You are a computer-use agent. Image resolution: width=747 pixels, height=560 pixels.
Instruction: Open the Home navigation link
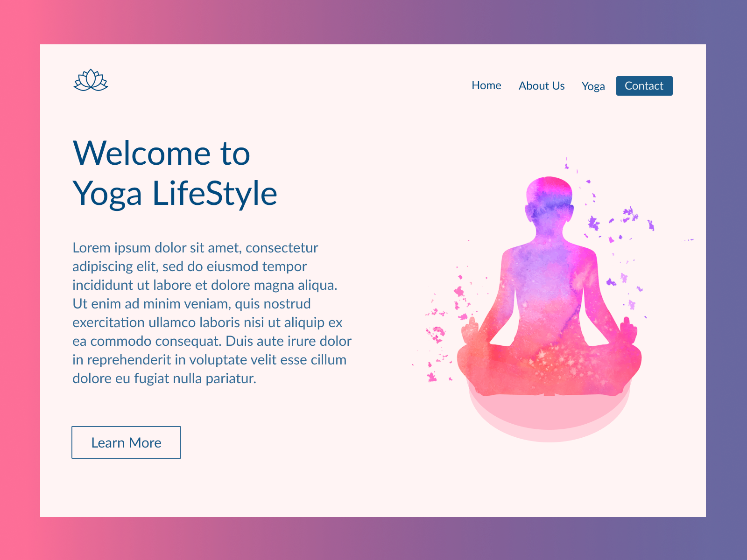pos(486,85)
